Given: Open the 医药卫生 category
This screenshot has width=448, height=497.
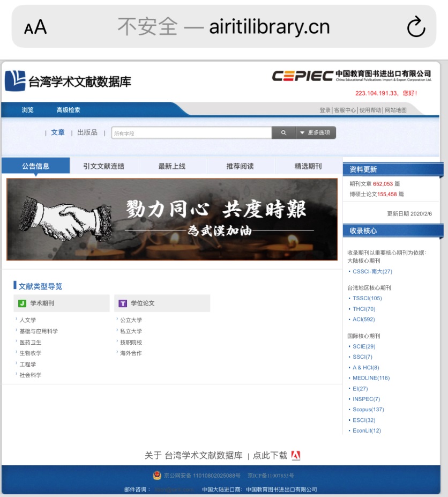Looking at the screenshot, I should (31, 342).
